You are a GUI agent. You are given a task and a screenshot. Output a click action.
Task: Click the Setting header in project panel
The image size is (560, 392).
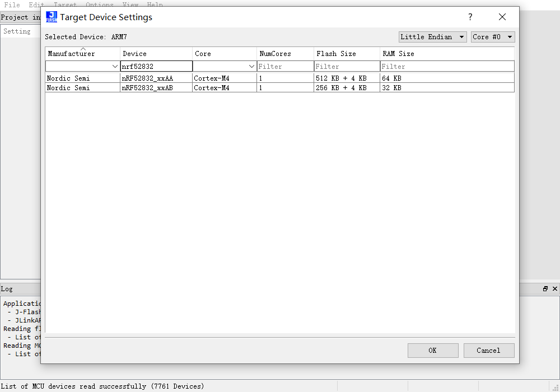[17, 31]
